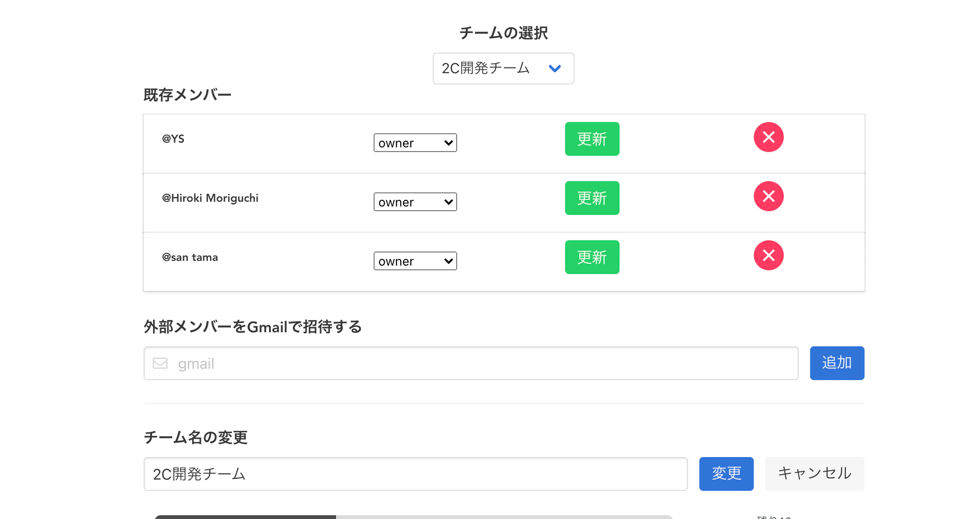Click the チームの選択 heading
Viewport: 980px width, 519px height.
(x=503, y=33)
